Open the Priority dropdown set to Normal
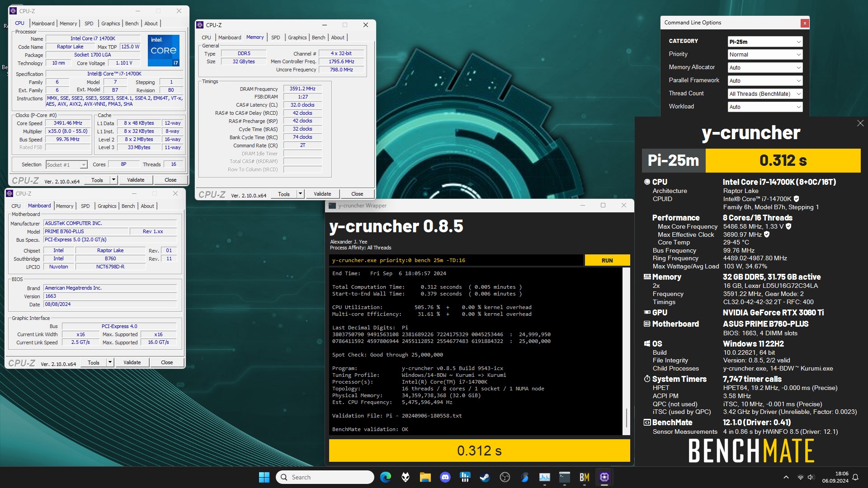The image size is (868, 488). pos(765,55)
